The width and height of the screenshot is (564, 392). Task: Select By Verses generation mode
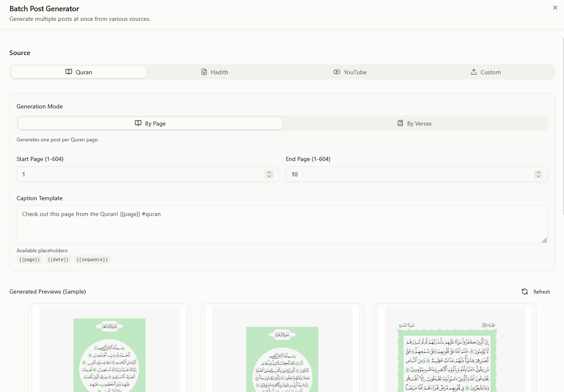(415, 123)
